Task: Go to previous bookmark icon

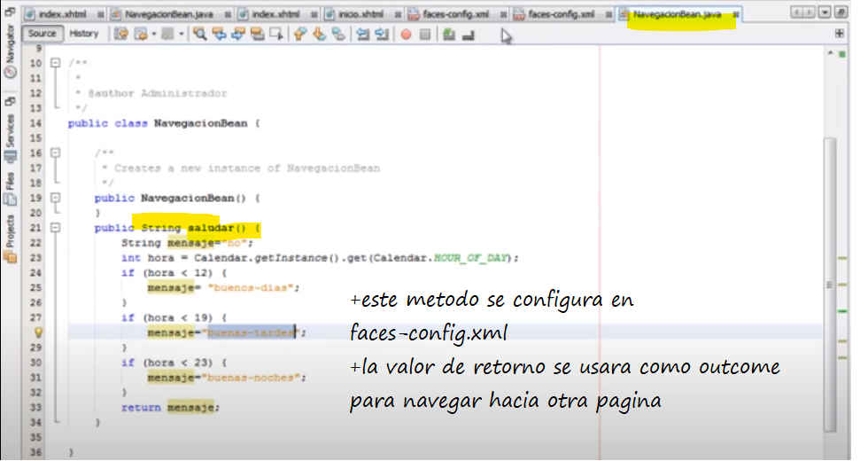Action: pos(299,35)
